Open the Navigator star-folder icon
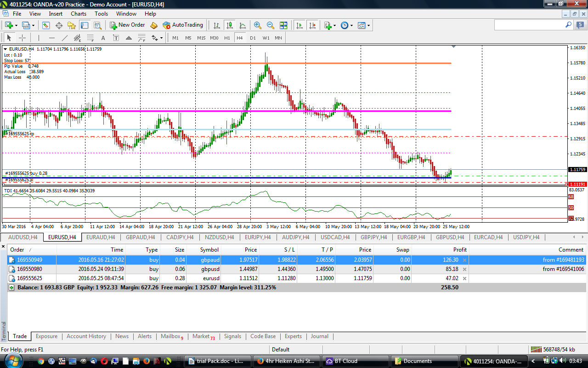Image resolution: width=588 pixels, height=368 pixels. coord(72,25)
